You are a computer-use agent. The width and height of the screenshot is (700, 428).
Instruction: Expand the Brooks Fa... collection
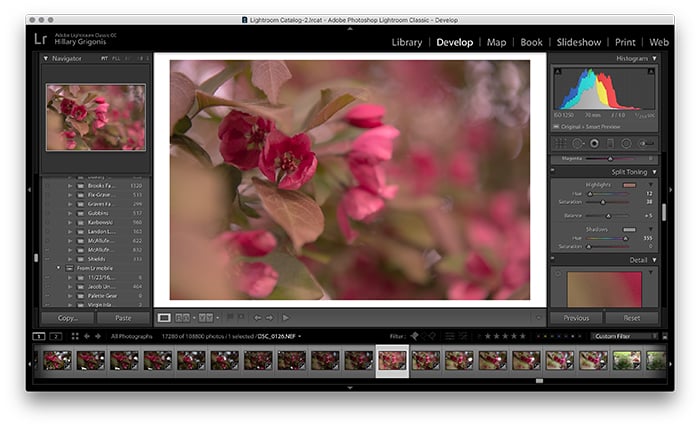[x=70, y=186]
